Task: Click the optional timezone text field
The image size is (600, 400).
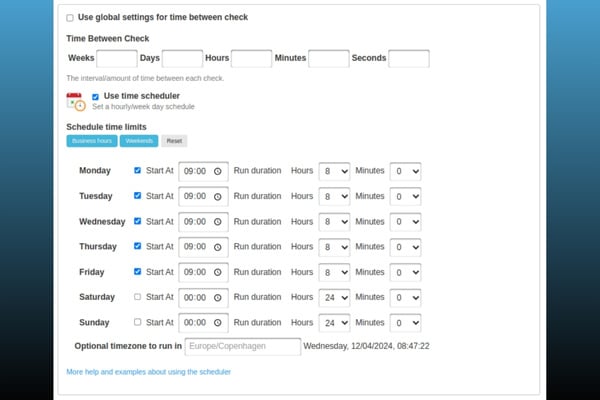Action: pos(243,346)
